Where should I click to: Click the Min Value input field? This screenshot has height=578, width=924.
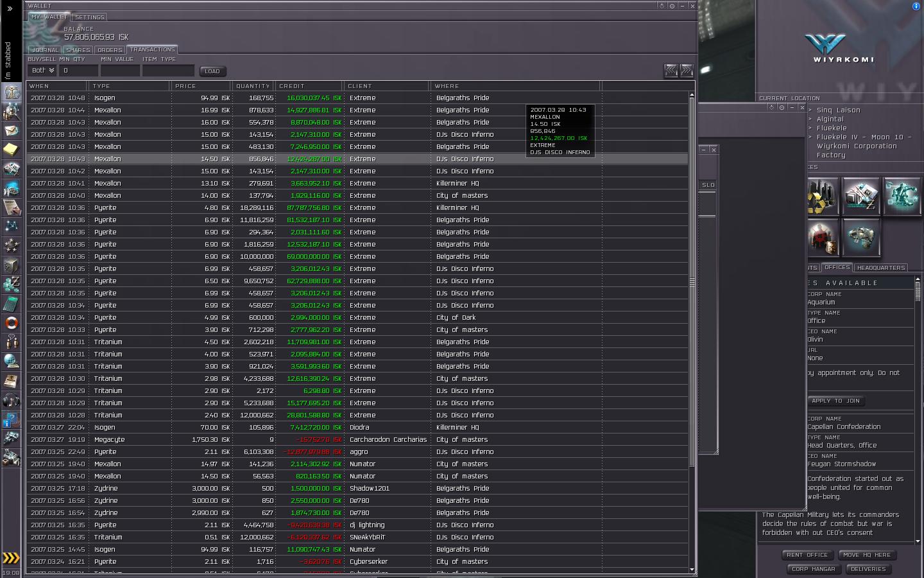(120, 71)
